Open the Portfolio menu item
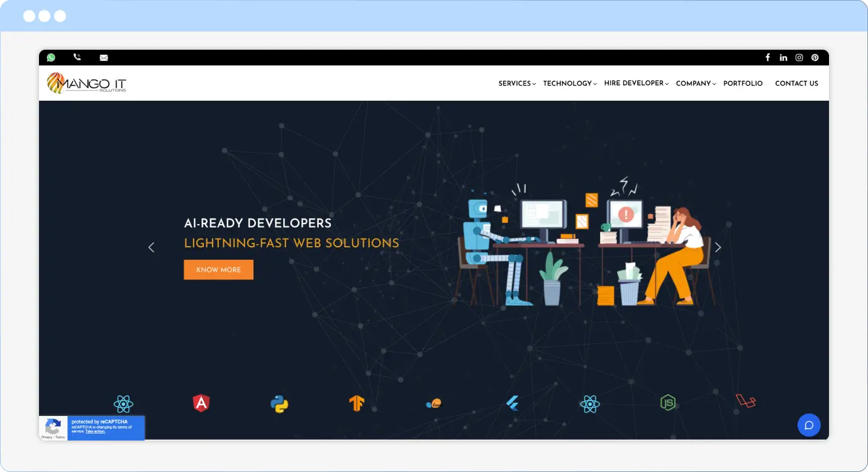The height and width of the screenshot is (472, 868). pos(743,84)
